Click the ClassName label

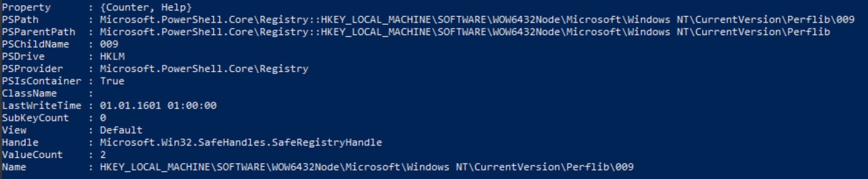pyautogui.click(x=29, y=93)
